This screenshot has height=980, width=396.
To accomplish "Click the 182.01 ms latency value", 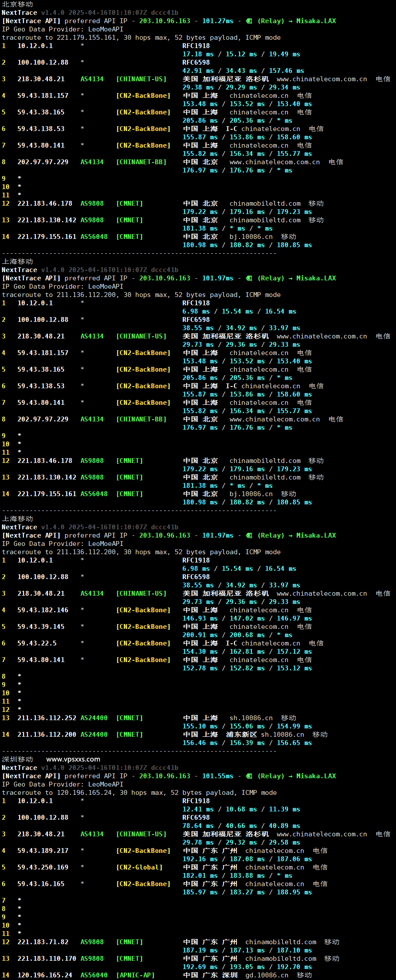I will pos(200,876).
